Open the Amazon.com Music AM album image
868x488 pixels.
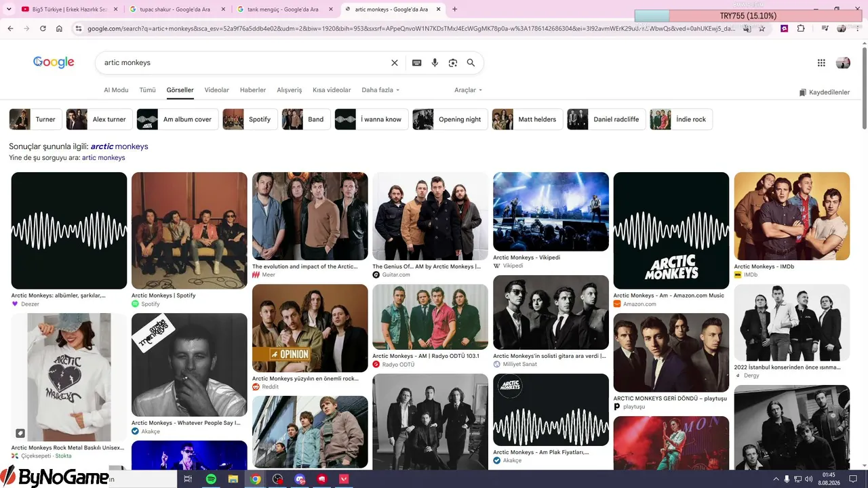pyautogui.click(x=671, y=230)
